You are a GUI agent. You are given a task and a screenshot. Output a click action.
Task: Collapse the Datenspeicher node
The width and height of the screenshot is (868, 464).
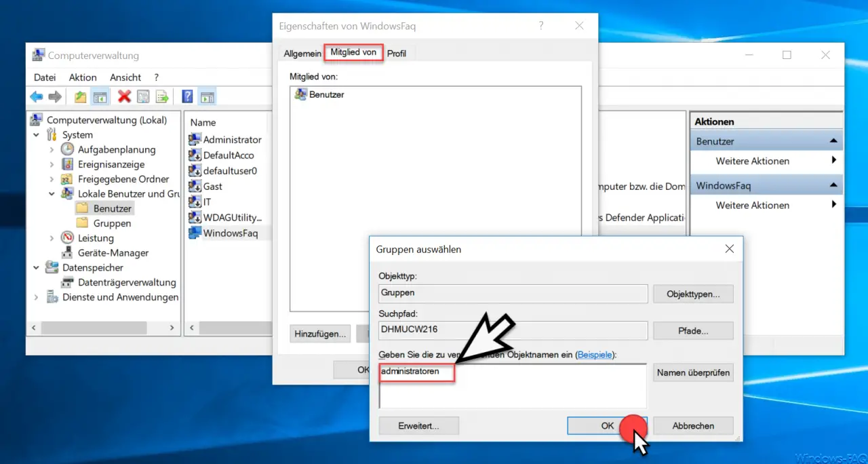(37, 267)
